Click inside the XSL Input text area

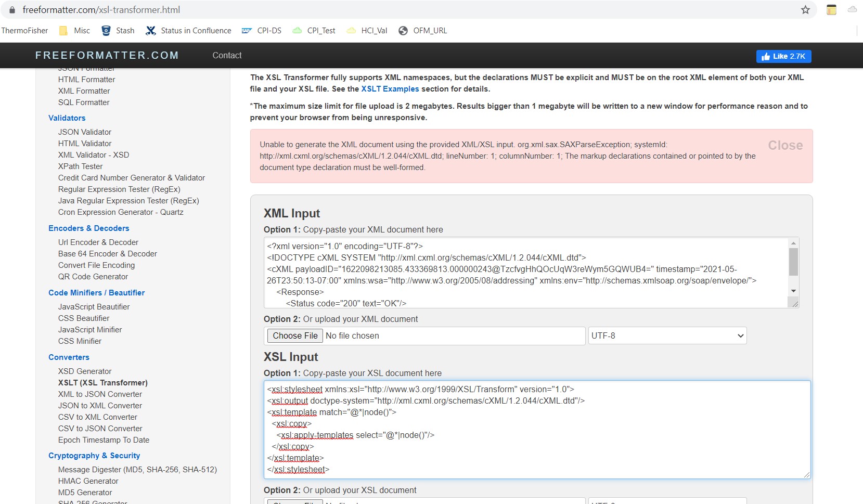click(537, 430)
